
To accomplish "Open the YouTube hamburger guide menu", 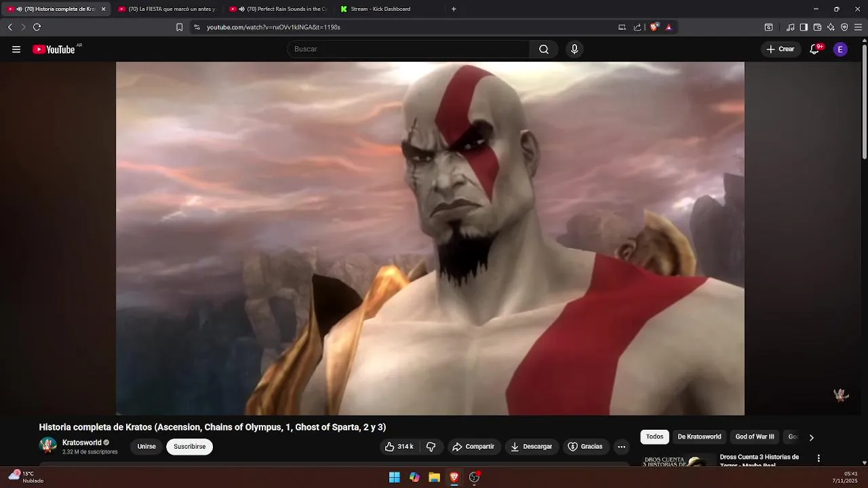I will pos(16,49).
